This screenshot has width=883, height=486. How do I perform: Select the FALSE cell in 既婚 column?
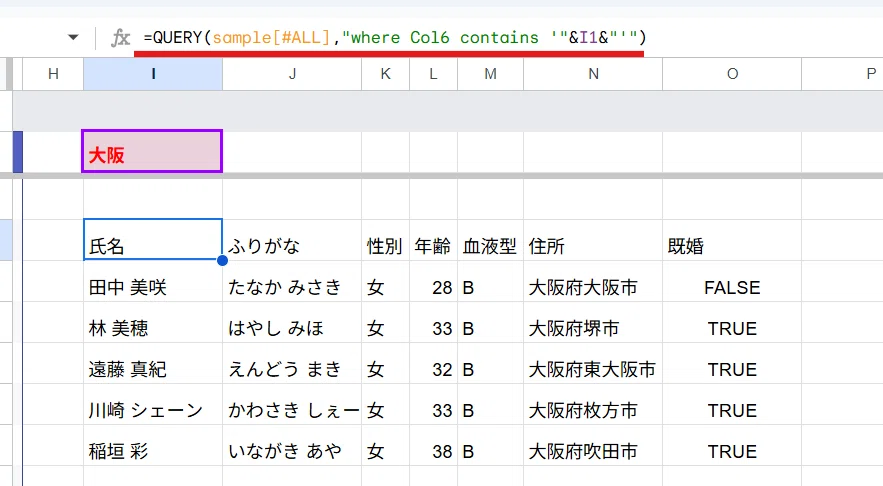[732, 281]
